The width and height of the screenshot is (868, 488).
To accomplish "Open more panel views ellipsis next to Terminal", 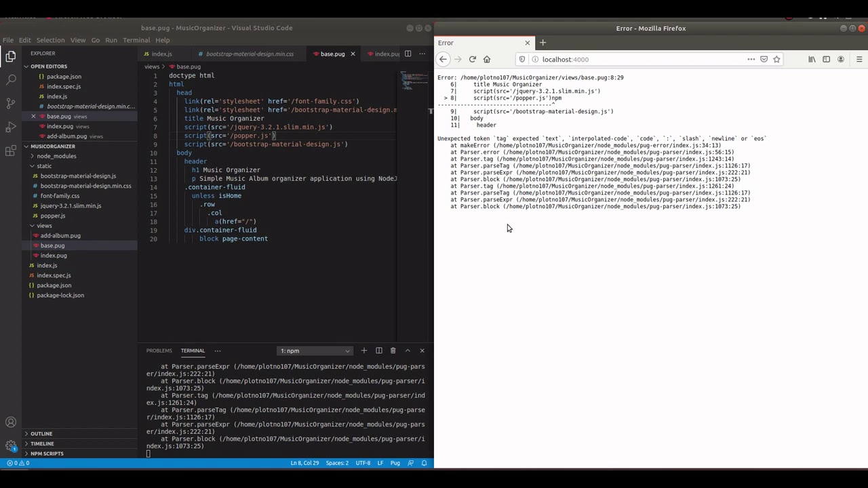I will coord(218,350).
